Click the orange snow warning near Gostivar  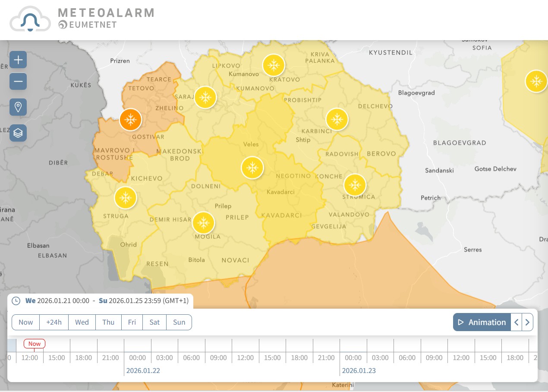click(130, 120)
